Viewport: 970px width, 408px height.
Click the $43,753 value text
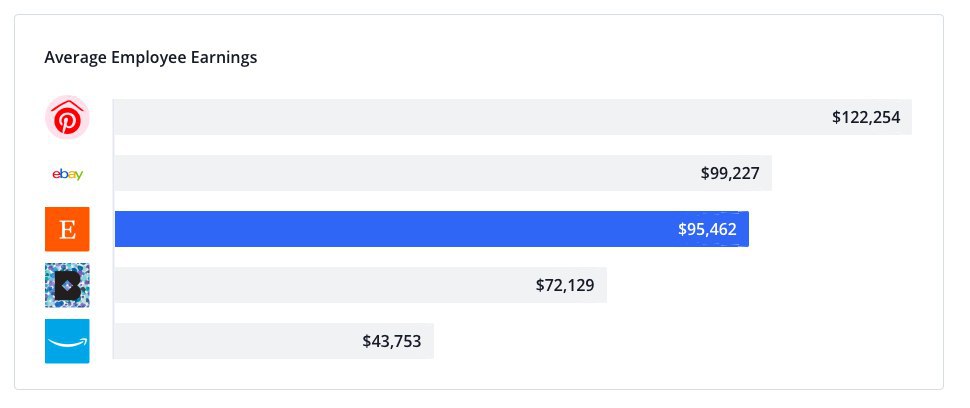[x=392, y=341]
